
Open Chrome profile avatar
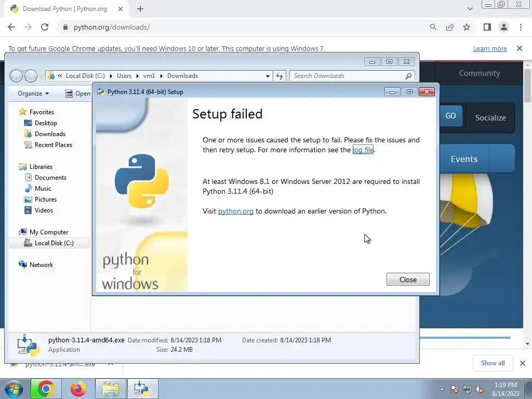[504, 27]
